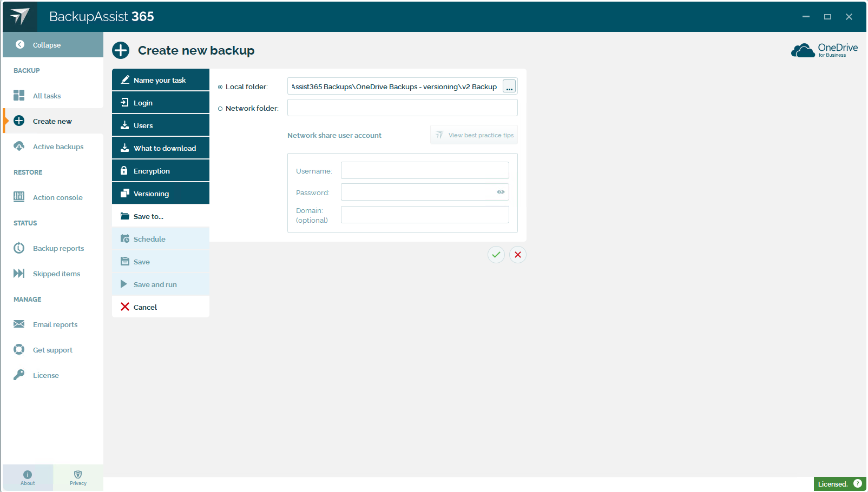
Task: Click the Domain (optional) input field
Action: tap(425, 215)
